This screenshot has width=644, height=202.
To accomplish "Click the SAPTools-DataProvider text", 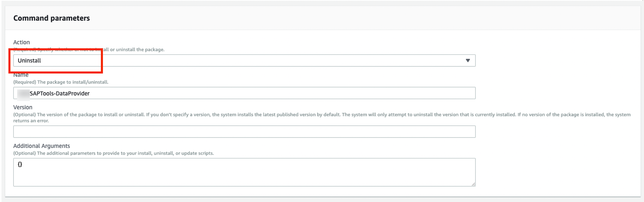I will [60, 94].
